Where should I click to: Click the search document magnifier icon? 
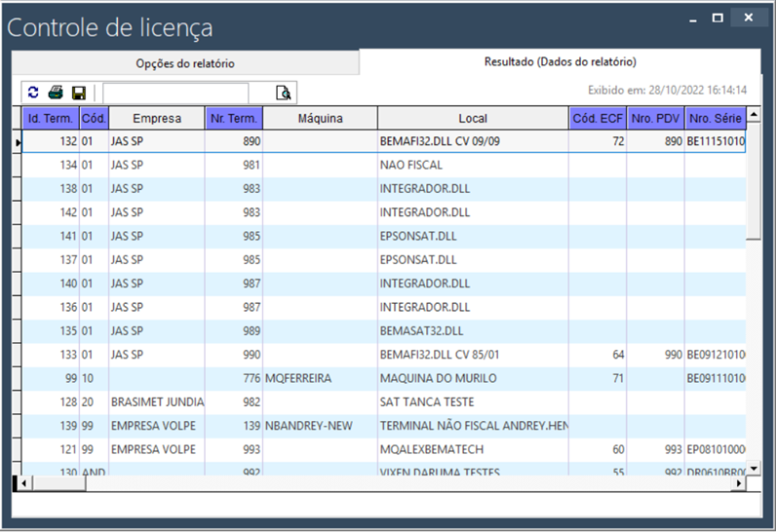pyautogui.click(x=284, y=93)
